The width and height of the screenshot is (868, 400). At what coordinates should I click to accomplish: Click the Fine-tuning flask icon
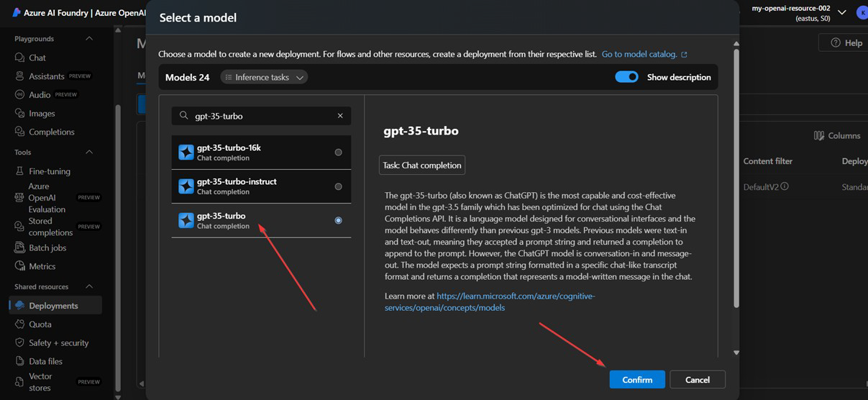20,171
